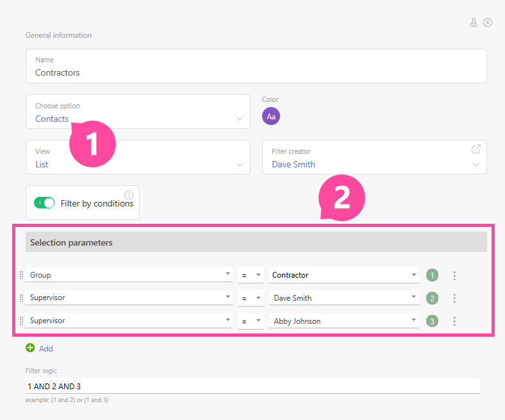Open the View List dropdown
Image resolution: width=505 pixels, height=420 pixels.
click(x=240, y=165)
